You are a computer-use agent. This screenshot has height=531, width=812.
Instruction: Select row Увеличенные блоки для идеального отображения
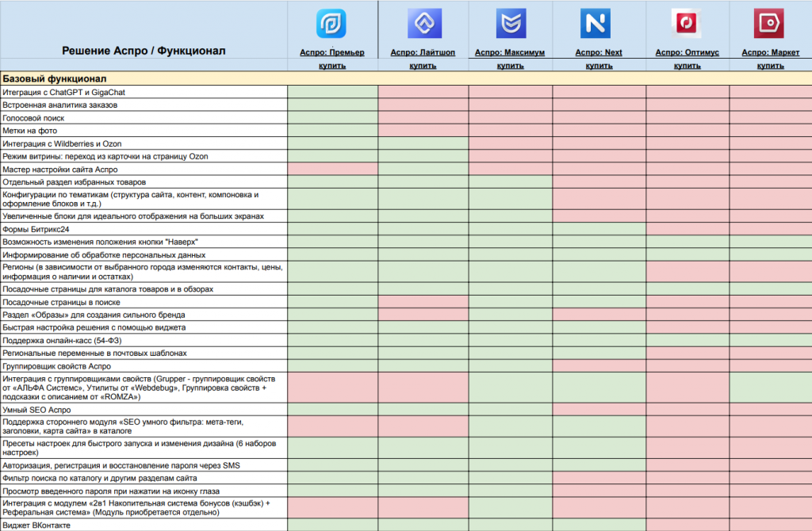[144, 216]
